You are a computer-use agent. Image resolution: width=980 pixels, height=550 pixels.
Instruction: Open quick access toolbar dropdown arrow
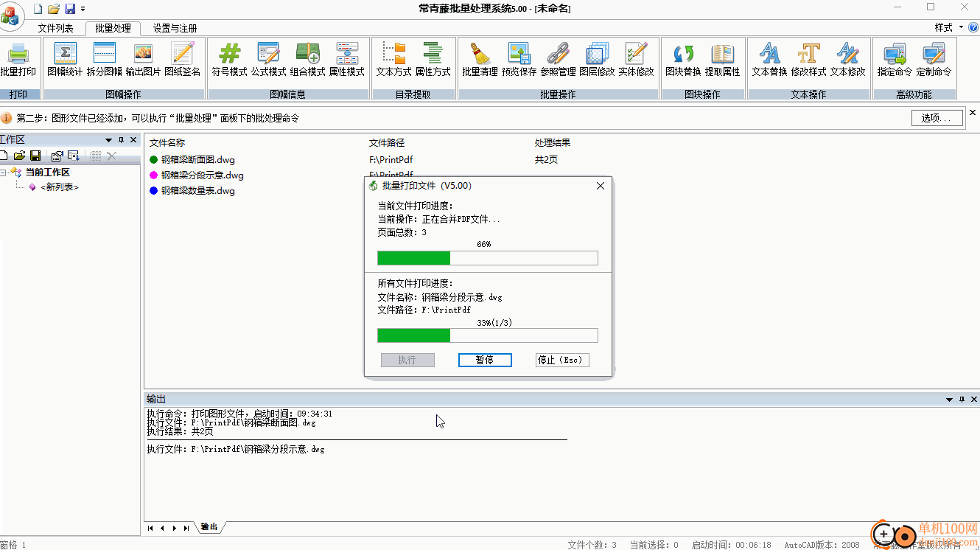point(83,9)
